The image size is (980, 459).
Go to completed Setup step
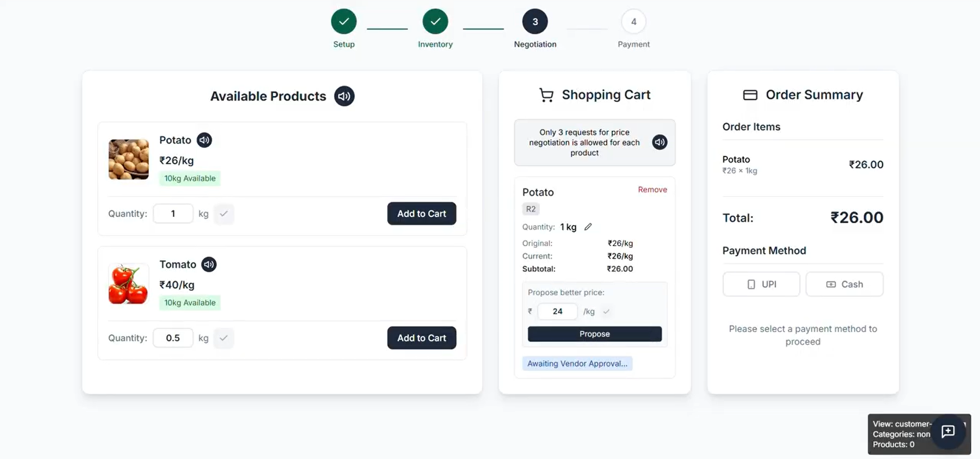344,21
